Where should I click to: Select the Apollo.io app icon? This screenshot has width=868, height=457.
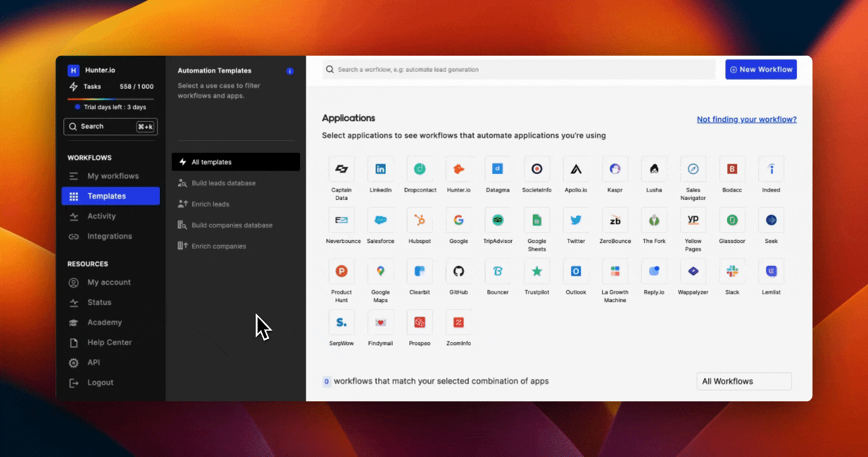pos(576,169)
